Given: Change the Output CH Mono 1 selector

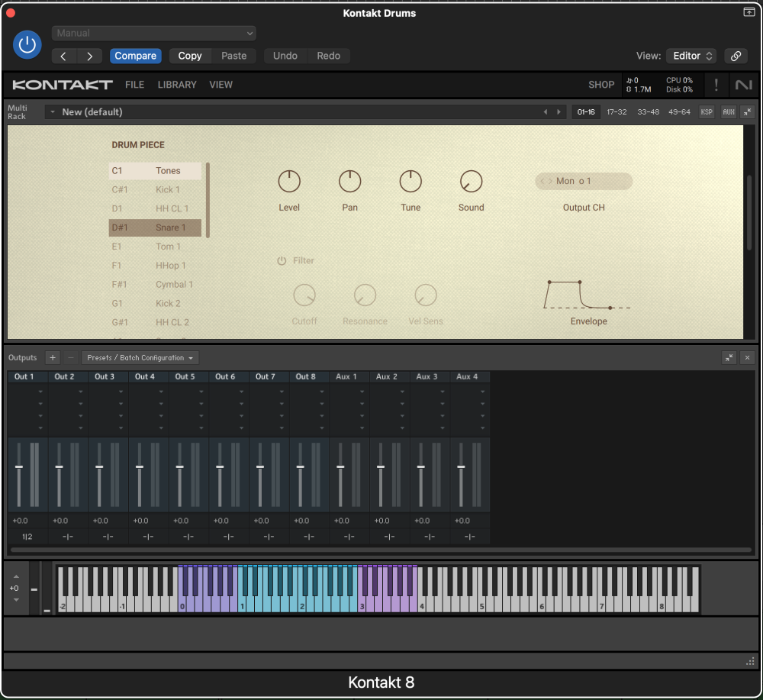Looking at the screenshot, I should pyautogui.click(x=584, y=181).
